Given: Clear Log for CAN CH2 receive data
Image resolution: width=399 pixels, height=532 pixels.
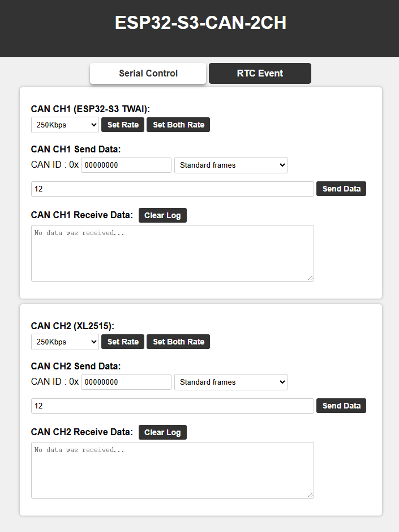Looking at the screenshot, I should tap(163, 433).
